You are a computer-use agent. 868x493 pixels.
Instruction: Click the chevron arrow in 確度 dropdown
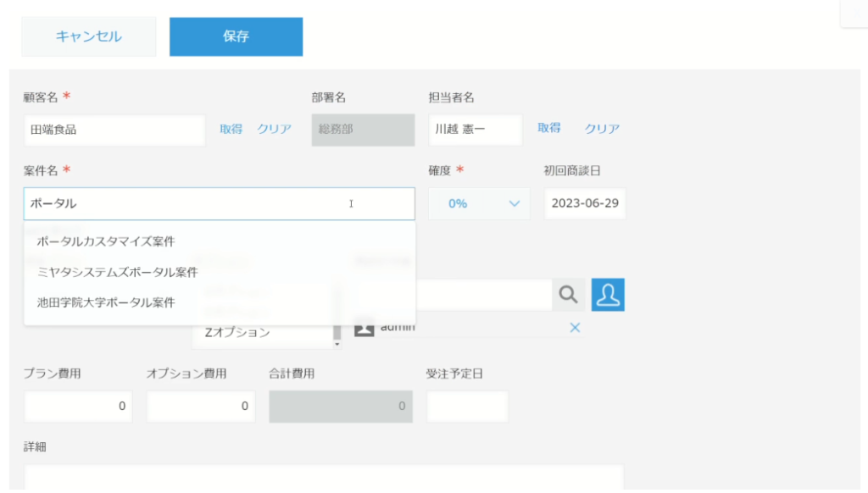point(515,203)
